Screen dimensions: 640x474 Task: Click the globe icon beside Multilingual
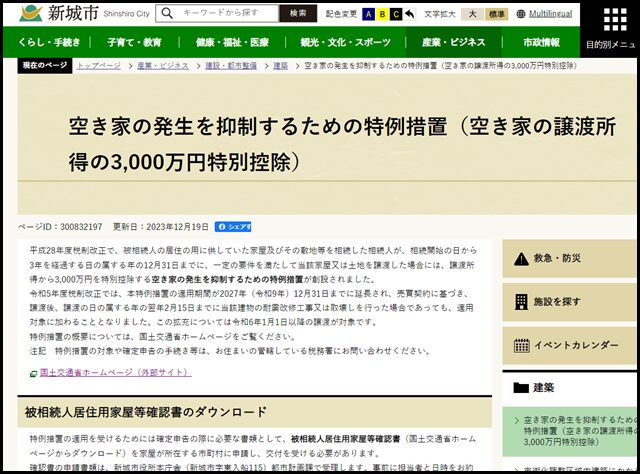(521, 14)
